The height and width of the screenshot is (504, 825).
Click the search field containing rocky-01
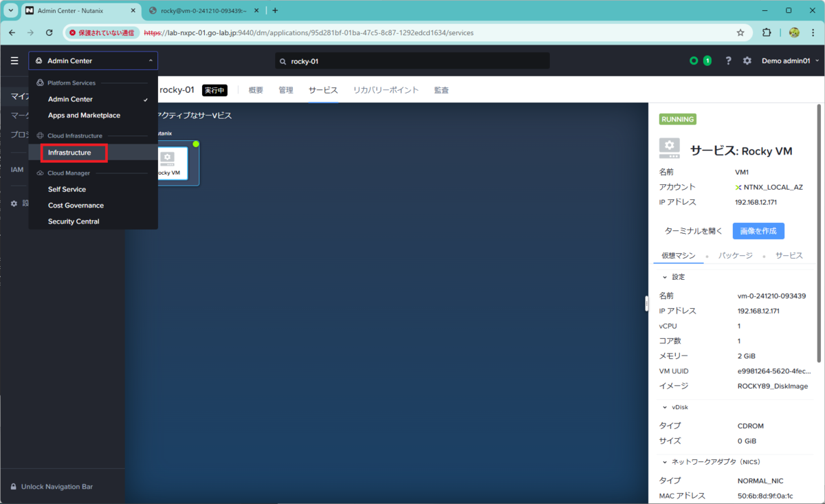[x=412, y=61]
